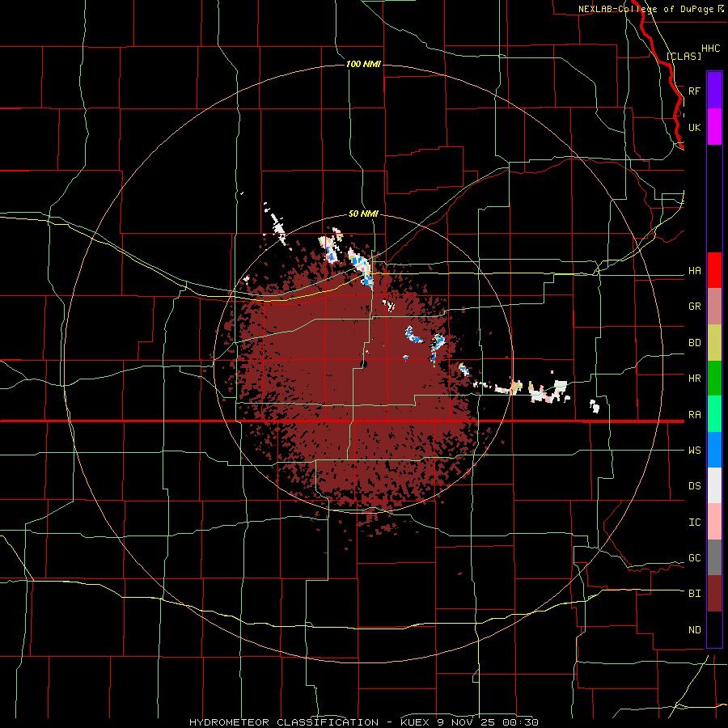Click the RA light green legend swatch

point(714,414)
